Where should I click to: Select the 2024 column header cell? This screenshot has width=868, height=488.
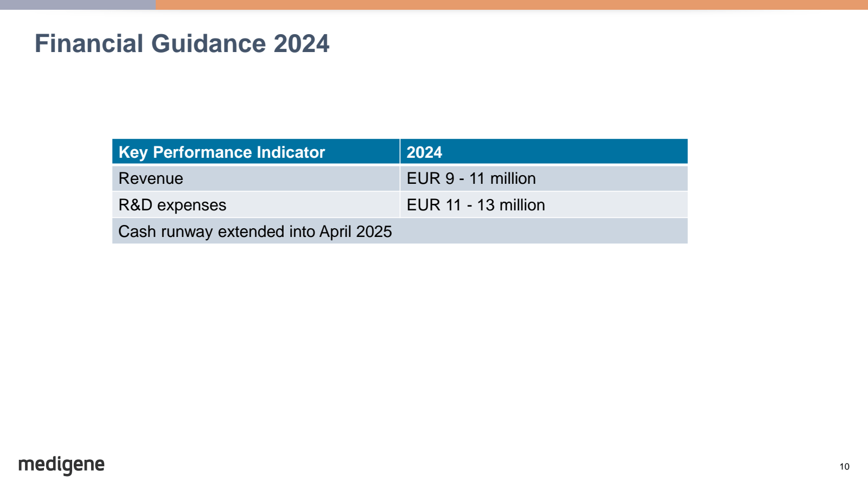click(x=544, y=151)
